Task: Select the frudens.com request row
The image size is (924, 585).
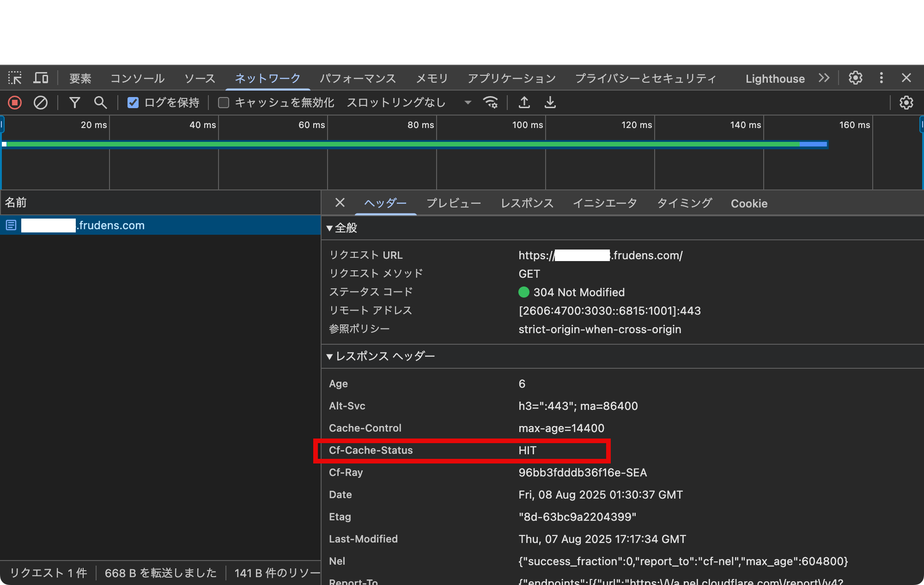Action: 160,225
